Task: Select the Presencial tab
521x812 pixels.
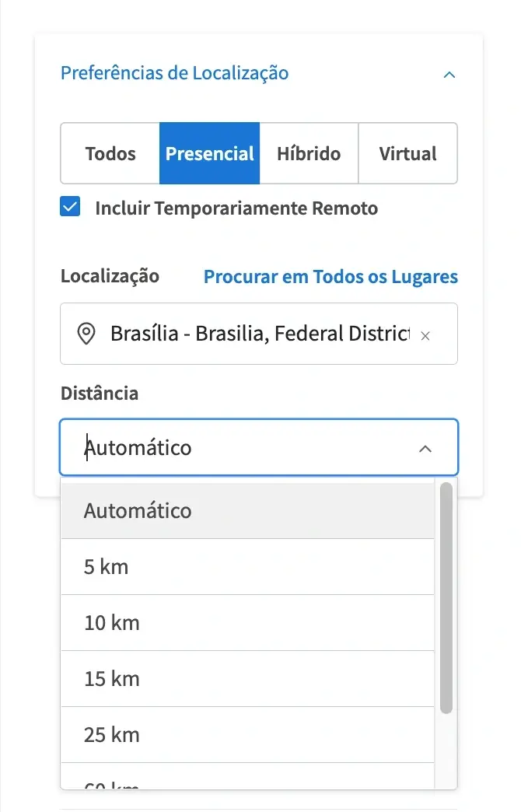Action: [209, 153]
